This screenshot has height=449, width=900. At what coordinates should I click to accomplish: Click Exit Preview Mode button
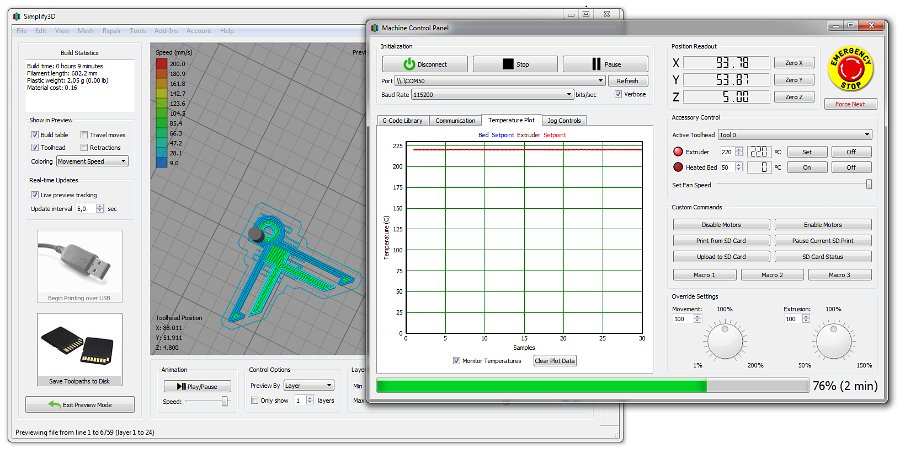(x=80, y=404)
